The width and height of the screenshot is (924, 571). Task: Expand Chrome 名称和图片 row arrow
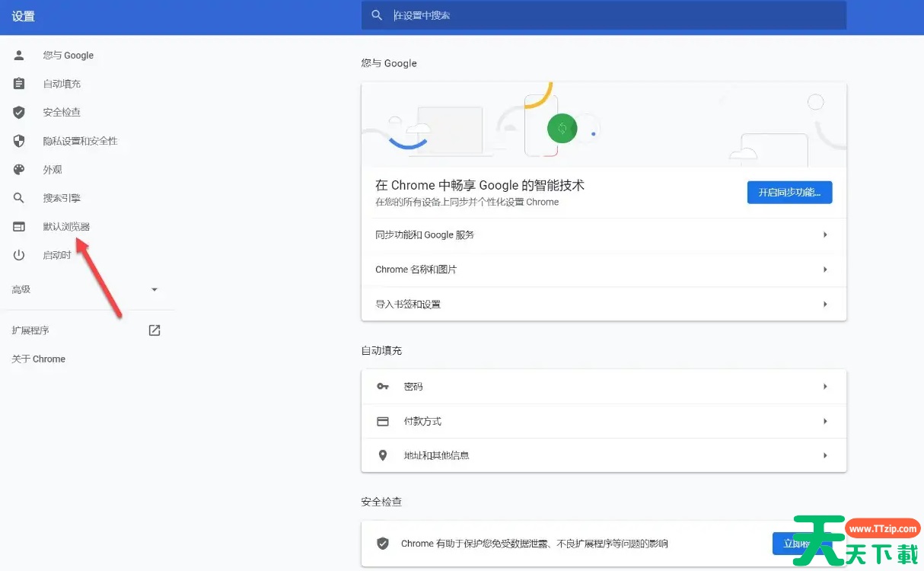825,270
